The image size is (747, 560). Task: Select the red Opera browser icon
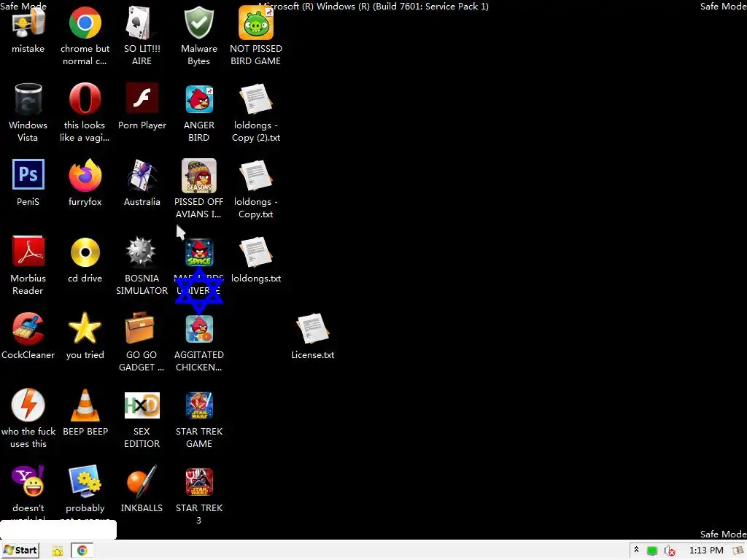point(85,99)
